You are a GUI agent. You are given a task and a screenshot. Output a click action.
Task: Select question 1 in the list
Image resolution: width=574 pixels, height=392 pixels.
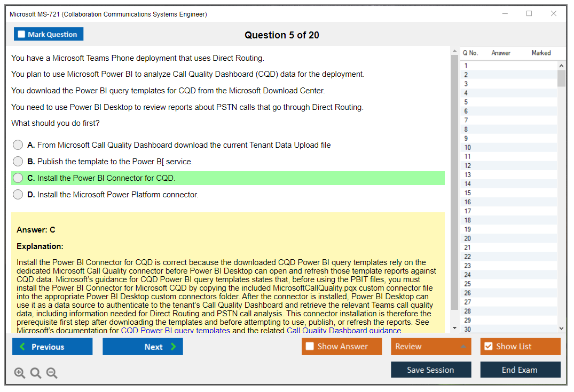coord(509,66)
